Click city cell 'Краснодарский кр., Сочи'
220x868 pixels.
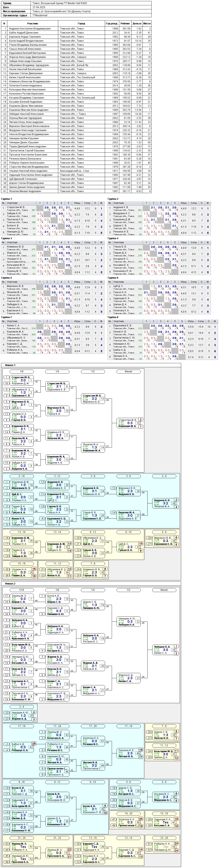point(74,171)
